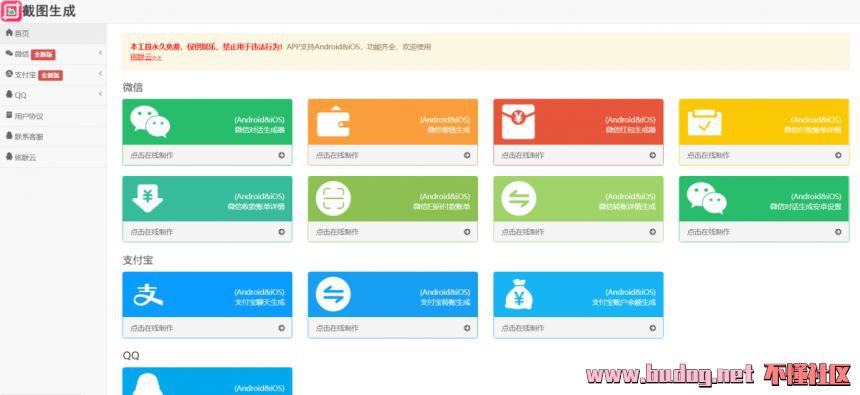Expand the 微信 sidebar chevron
Viewport: 860px width, 395px height.
tap(100, 53)
